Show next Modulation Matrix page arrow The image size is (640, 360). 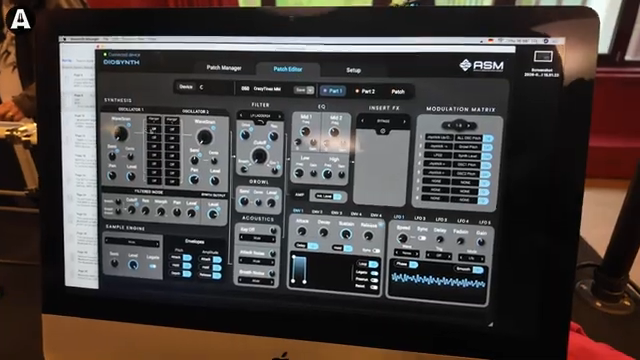click(469, 126)
